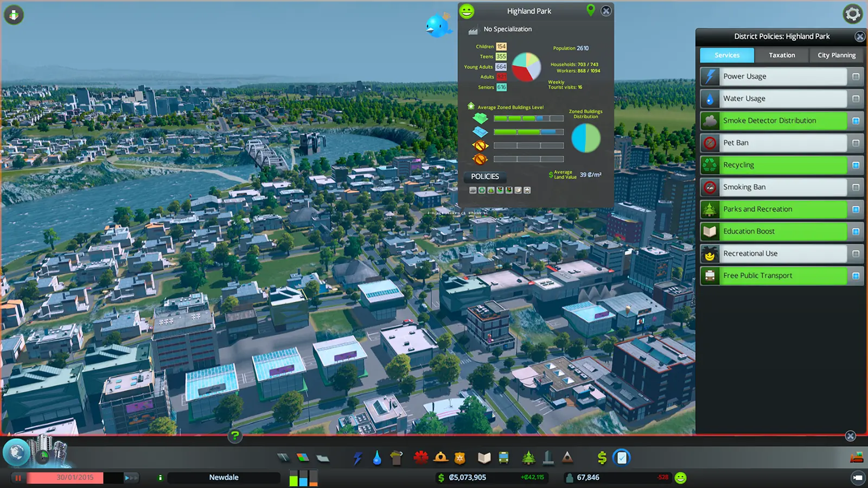Enable the Pet Ban policy checkbox
This screenshot has height=488, width=868.
856,143
